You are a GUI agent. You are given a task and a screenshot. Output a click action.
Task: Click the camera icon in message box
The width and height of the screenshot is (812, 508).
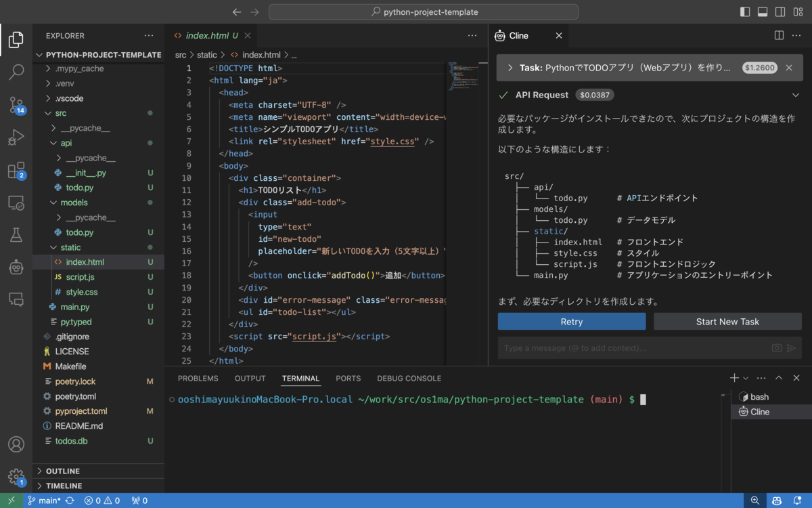click(x=777, y=348)
